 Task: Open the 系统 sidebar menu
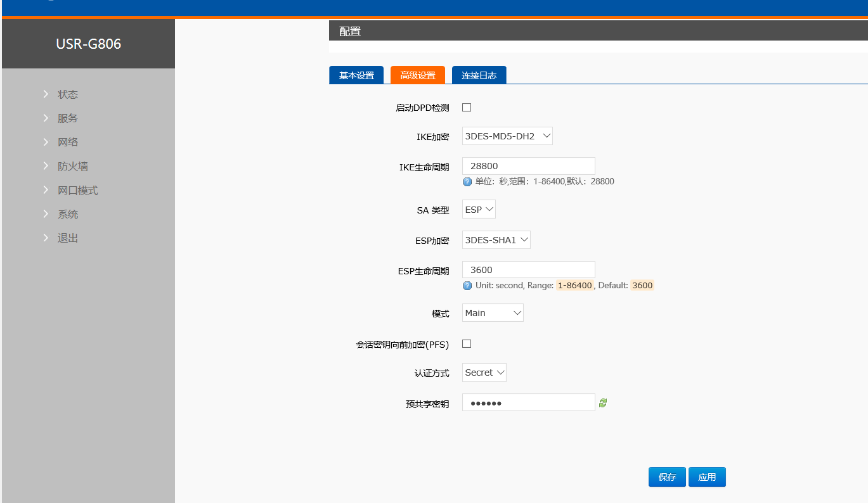68,215
